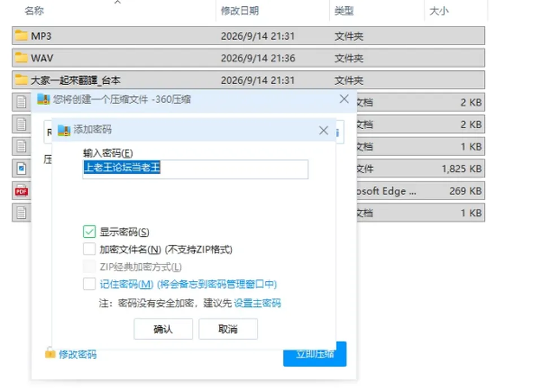Select the MP3 folder icon
Image resolution: width=542 pixels, height=392 pixels.
click(21, 36)
